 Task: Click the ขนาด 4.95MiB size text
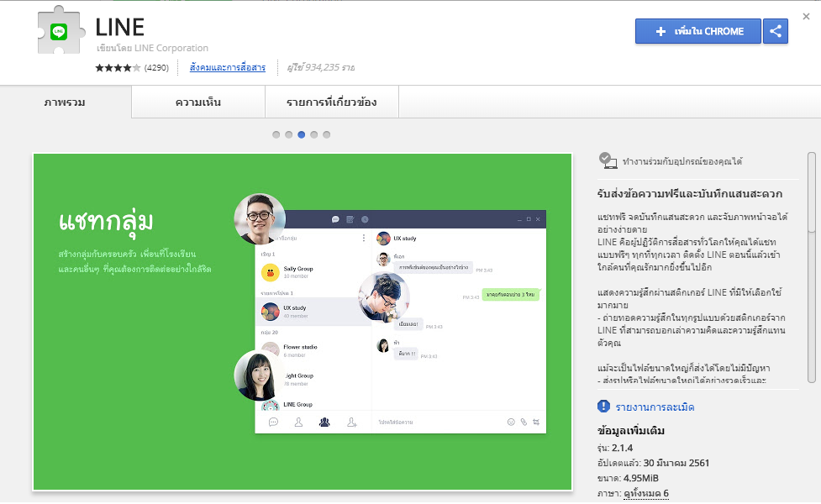[627, 478]
